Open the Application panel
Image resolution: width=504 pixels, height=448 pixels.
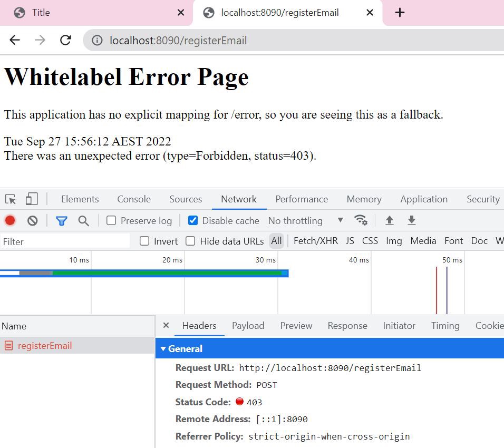tap(424, 199)
